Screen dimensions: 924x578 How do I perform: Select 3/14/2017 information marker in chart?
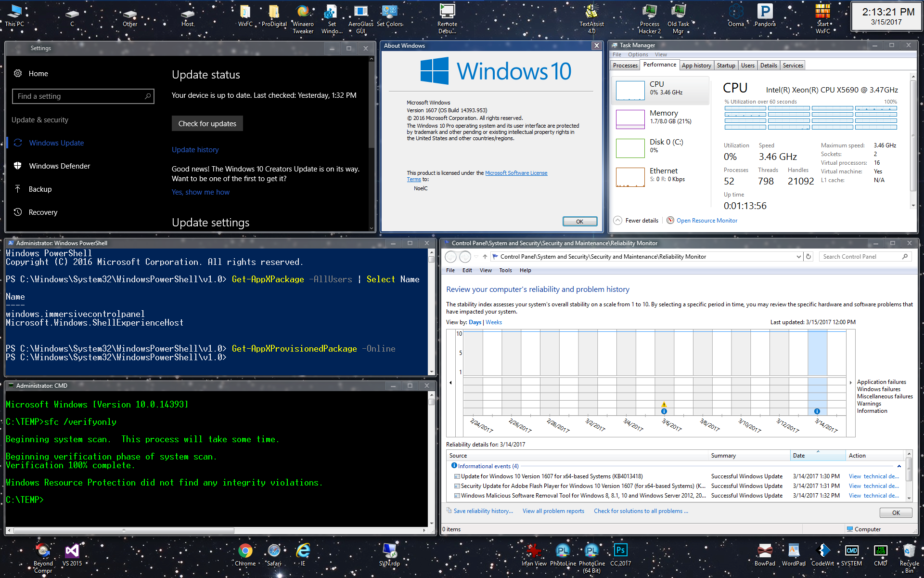817,411
